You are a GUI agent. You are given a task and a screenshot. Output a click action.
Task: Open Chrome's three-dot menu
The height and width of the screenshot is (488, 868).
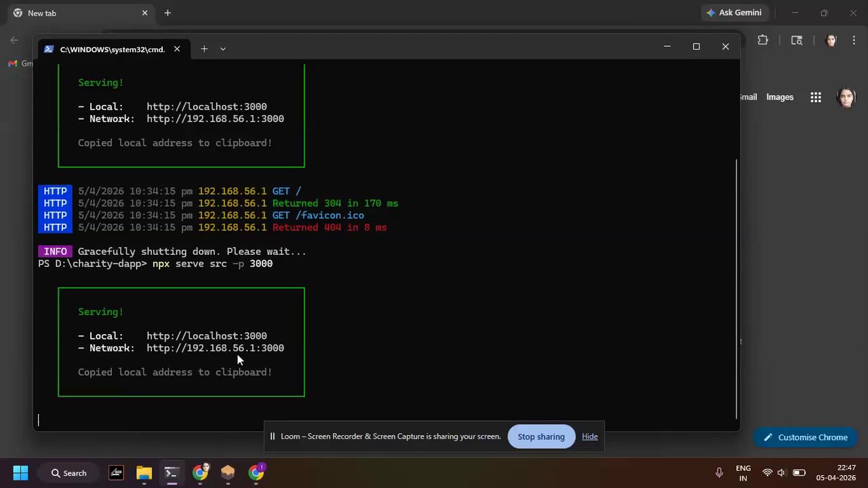853,40
